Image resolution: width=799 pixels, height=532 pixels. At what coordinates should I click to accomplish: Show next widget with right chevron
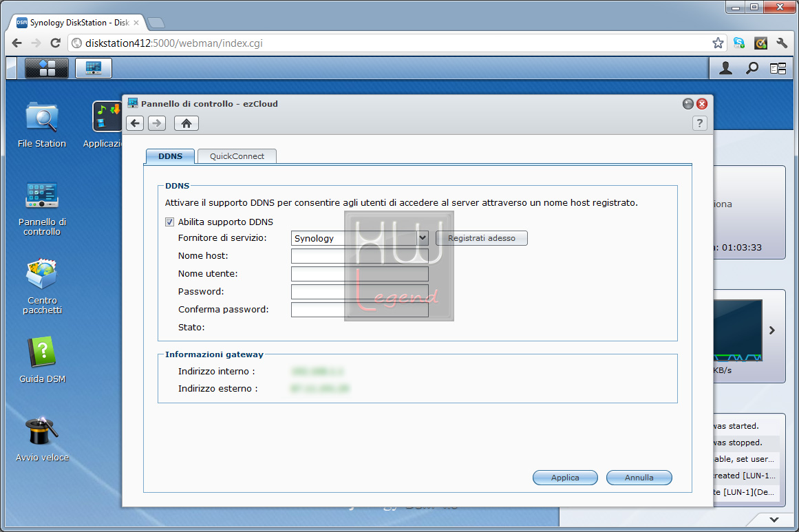pos(772,330)
